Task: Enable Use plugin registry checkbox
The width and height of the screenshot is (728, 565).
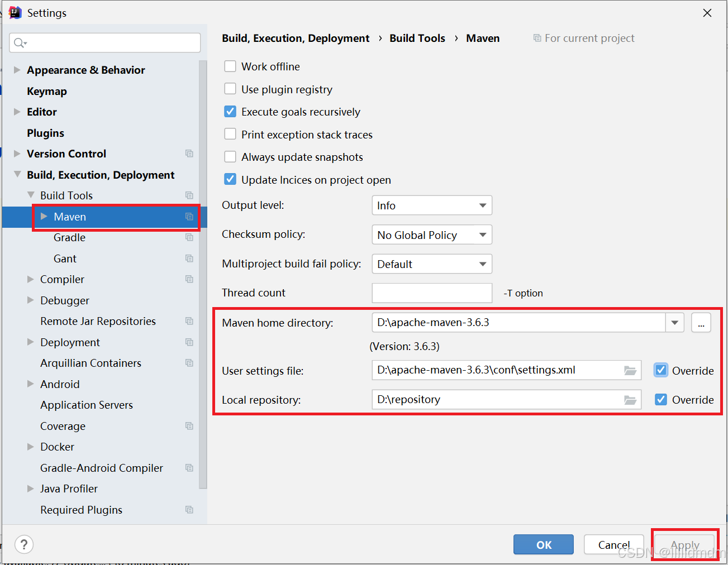Action: point(230,89)
